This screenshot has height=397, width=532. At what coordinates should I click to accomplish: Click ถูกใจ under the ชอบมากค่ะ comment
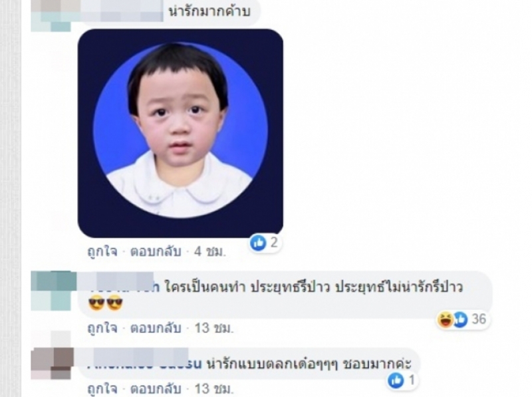tap(102, 389)
